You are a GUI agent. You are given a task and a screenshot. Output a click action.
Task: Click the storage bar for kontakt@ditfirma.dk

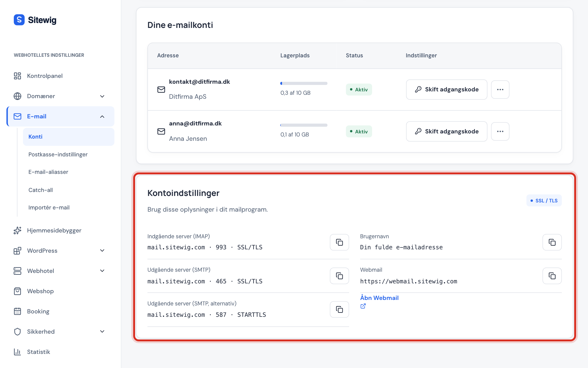tap(304, 83)
